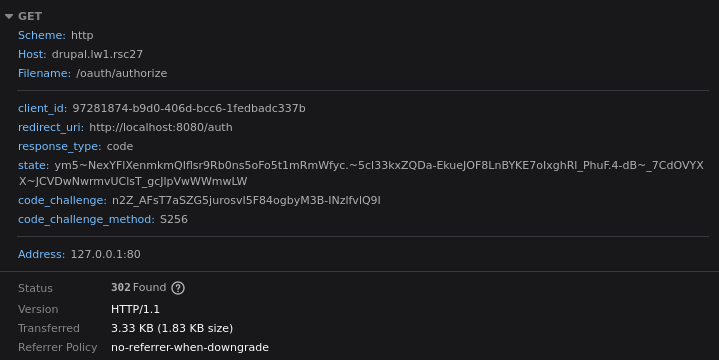This screenshot has height=360, width=719.
Task: Select the client_id parameter value
Action: (189, 108)
